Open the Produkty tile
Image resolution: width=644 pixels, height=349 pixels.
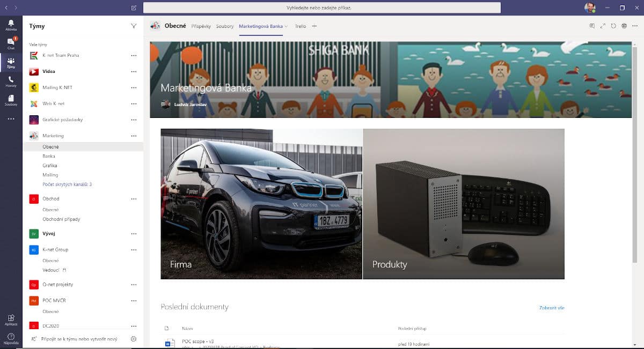(x=464, y=204)
